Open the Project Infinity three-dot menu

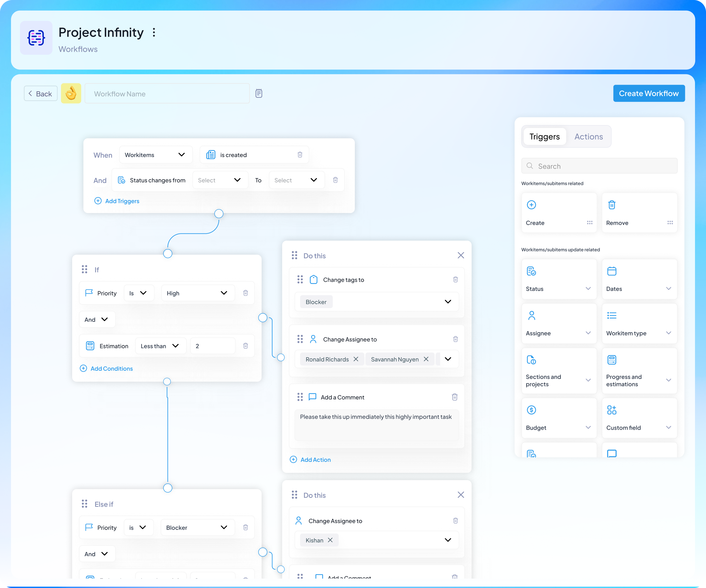pos(154,32)
